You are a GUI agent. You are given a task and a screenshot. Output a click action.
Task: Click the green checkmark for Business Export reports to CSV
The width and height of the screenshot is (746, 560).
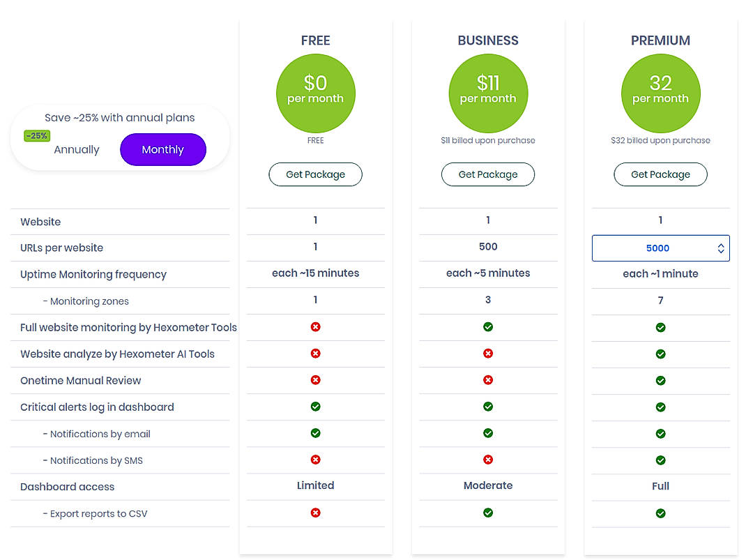(x=488, y=513)
